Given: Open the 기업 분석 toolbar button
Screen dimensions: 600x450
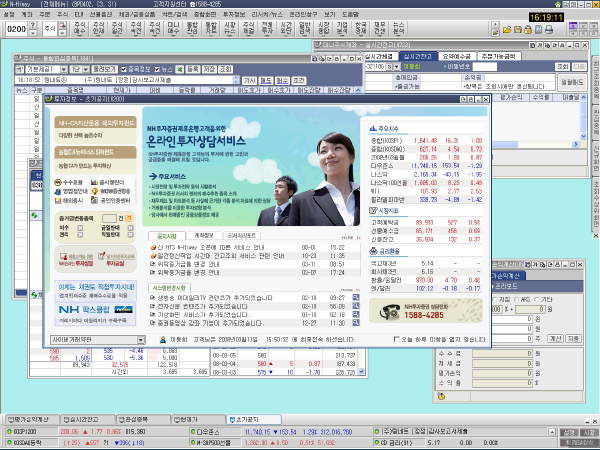Looking at the screenshot, I should click(342, 29).
